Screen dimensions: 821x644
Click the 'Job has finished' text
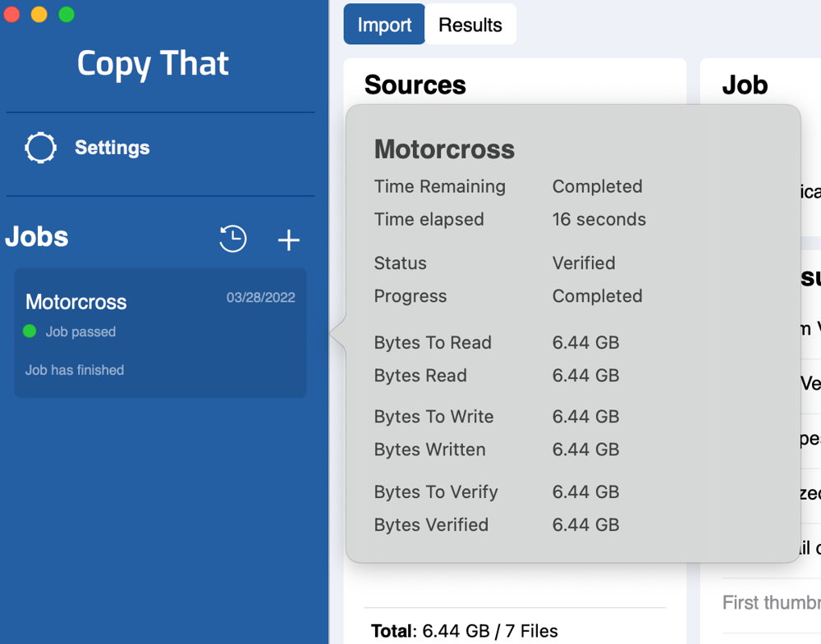click(x=75, y=370)
